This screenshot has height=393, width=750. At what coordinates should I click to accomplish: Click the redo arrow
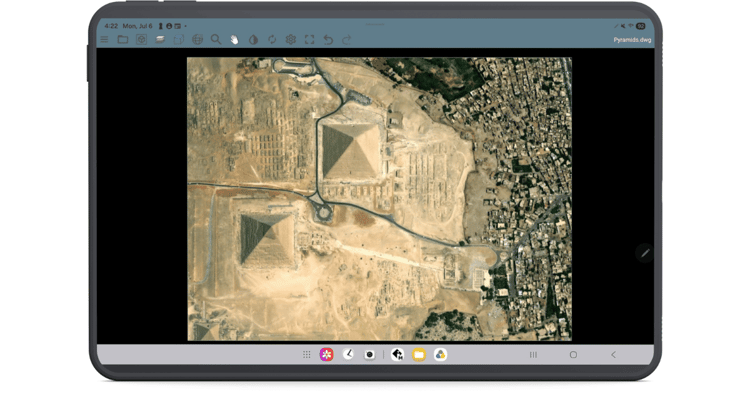tap(347, 40)
